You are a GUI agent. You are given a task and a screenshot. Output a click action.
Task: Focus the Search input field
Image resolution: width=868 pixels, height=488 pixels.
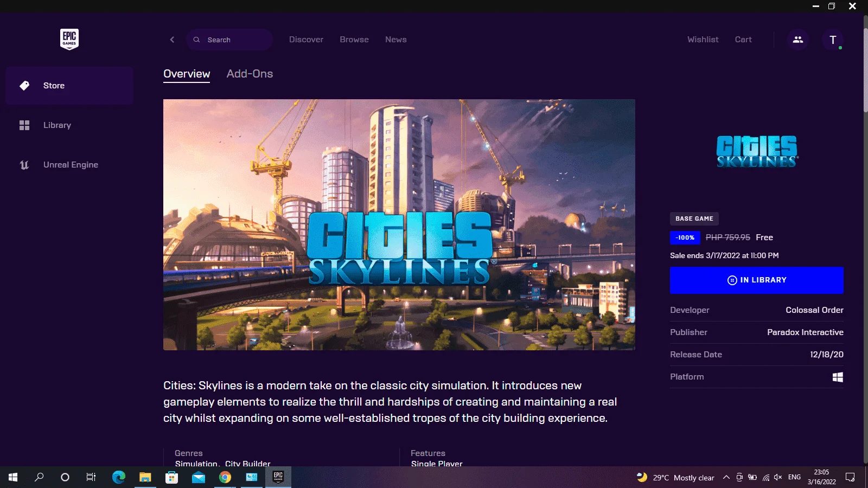click(x=229, y=40)
